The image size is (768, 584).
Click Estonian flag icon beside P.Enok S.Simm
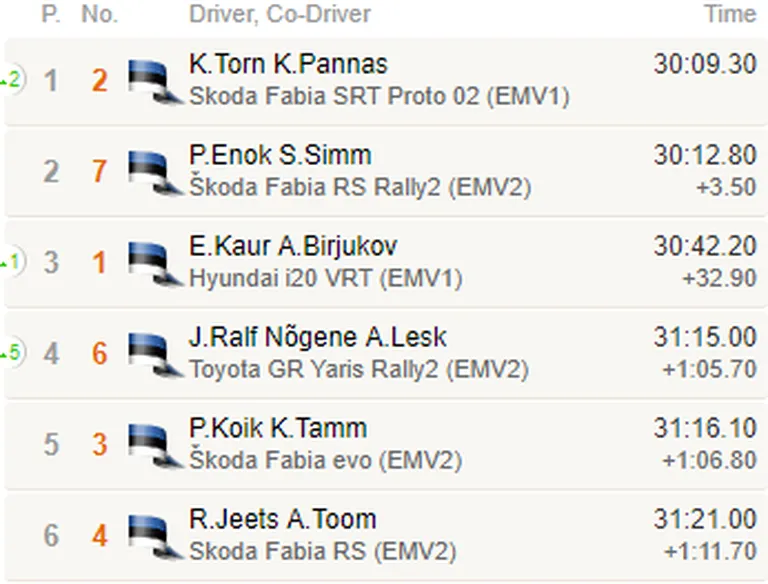pyautogui.click(x=155, y=172)
